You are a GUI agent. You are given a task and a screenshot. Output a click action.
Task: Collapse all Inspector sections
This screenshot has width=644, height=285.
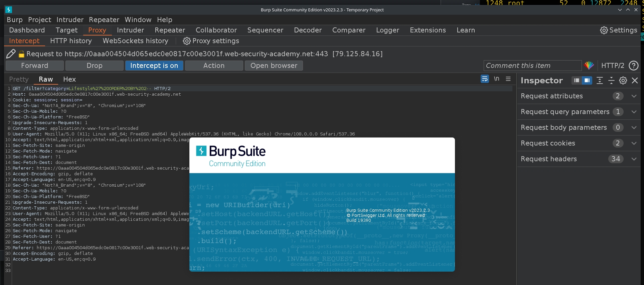611,80
